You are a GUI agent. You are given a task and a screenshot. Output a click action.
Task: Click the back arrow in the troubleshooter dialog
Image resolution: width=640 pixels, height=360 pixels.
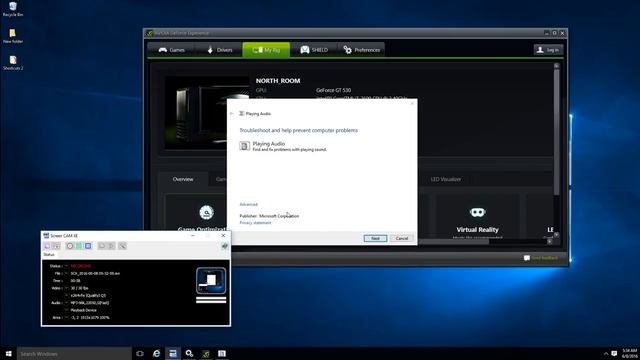(x=231, y=113)
